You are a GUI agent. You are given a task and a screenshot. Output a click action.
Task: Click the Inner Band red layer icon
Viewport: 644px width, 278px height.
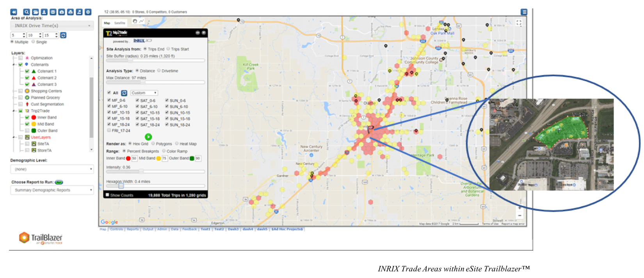(34, 118)
